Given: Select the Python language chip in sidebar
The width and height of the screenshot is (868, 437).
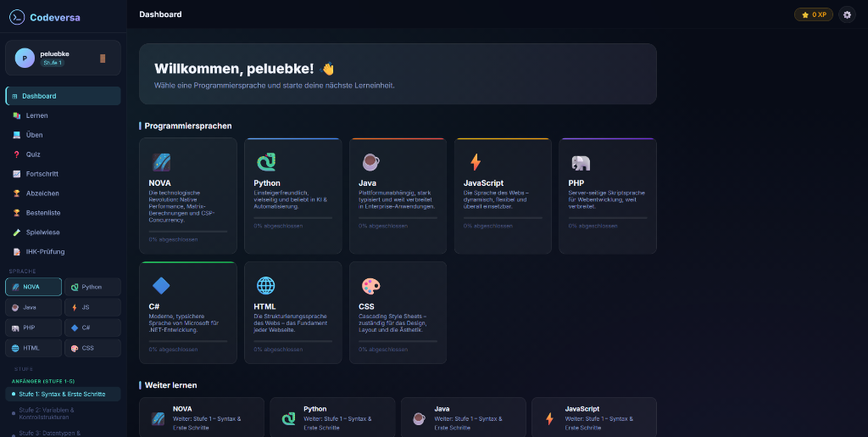Looking at the screenshot, I should 92,287.
